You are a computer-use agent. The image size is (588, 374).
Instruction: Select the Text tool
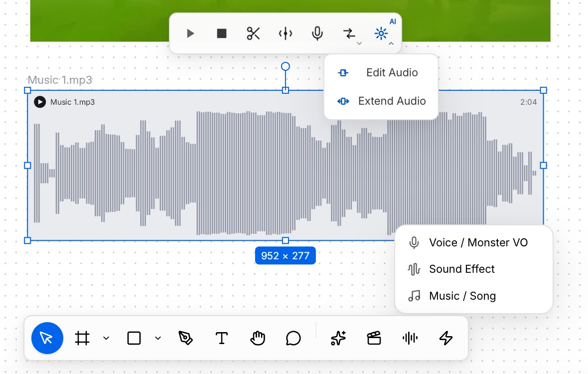[222, 338]
